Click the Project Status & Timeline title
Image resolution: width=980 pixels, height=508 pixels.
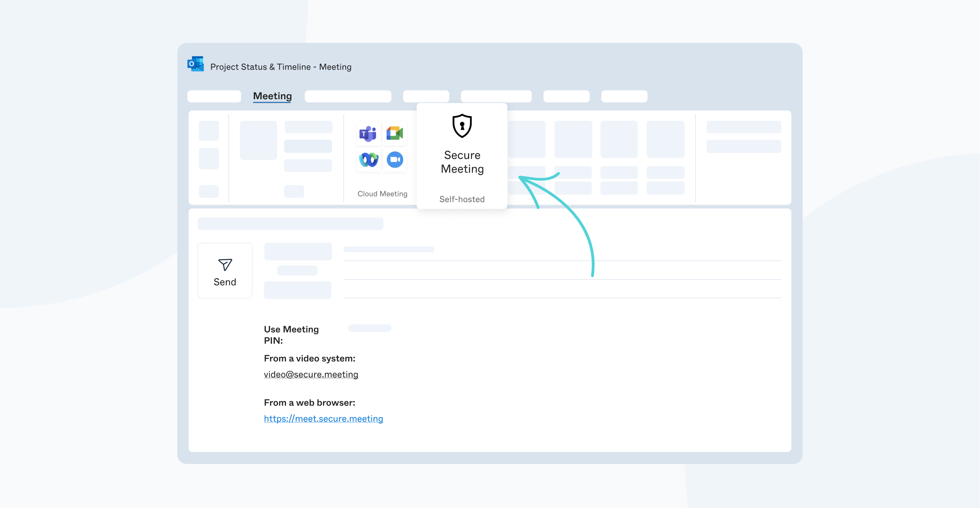click(281, 66)
